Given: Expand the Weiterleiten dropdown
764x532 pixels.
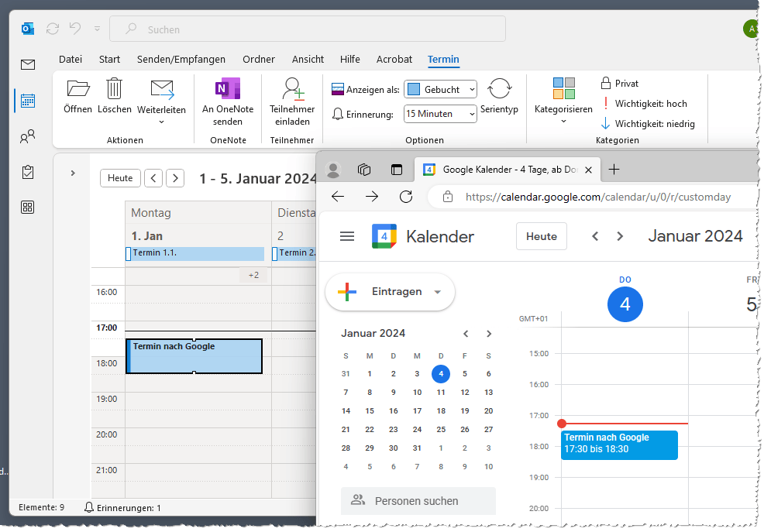Looking at the screenshot, I should point(161,122).
